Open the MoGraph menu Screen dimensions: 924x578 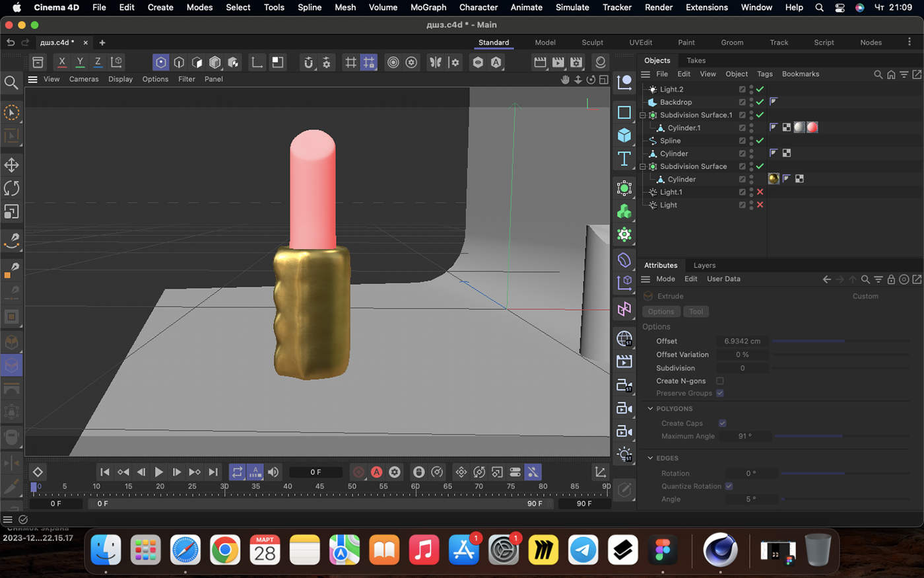[428, 7]
